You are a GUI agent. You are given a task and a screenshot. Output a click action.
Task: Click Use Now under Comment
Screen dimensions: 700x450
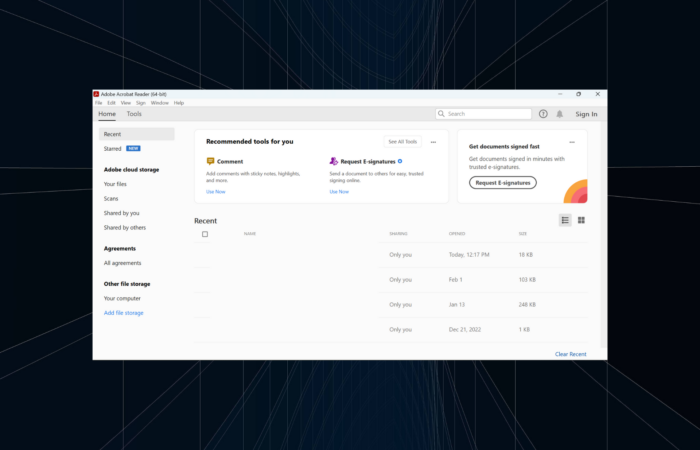click(x=216, y=192)
